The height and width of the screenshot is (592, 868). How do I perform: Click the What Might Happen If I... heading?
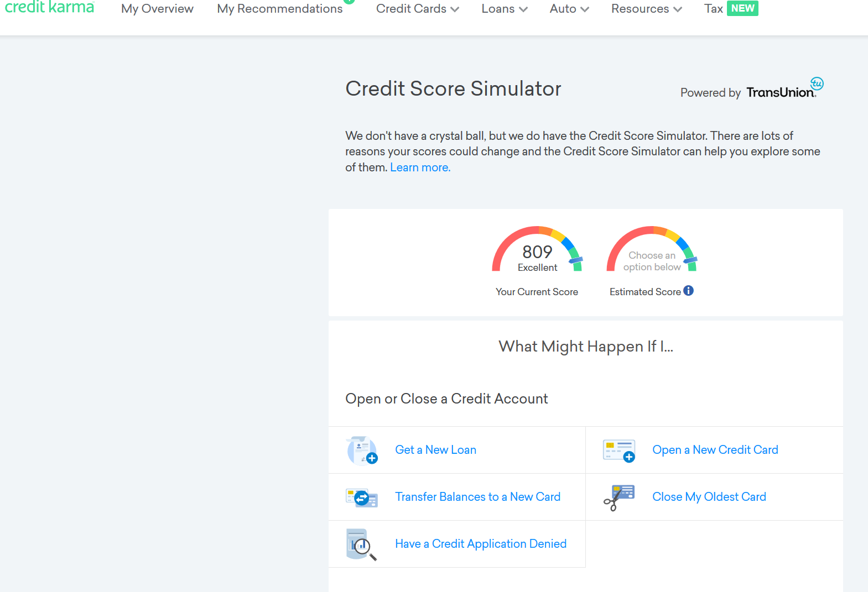(586, 346)
